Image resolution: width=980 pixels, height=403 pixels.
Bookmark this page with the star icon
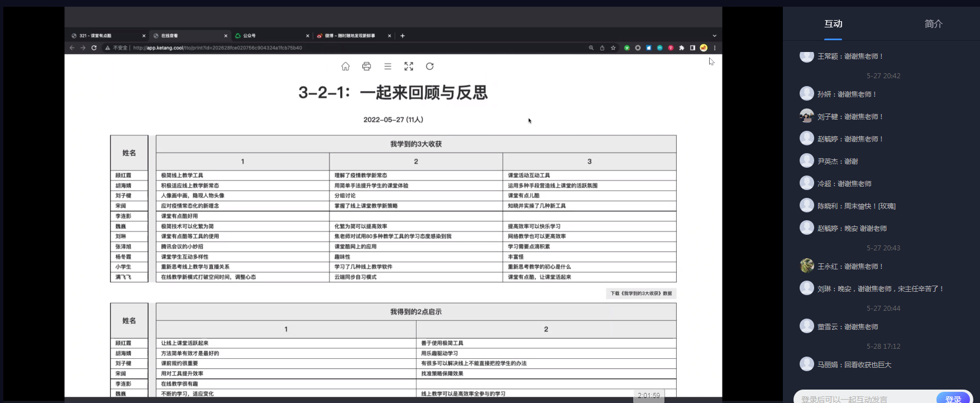[613, 48]
